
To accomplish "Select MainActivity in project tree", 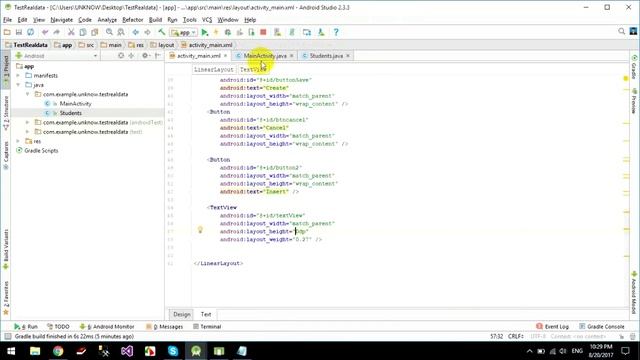I will pyautogui.click(x=76, y=104).
